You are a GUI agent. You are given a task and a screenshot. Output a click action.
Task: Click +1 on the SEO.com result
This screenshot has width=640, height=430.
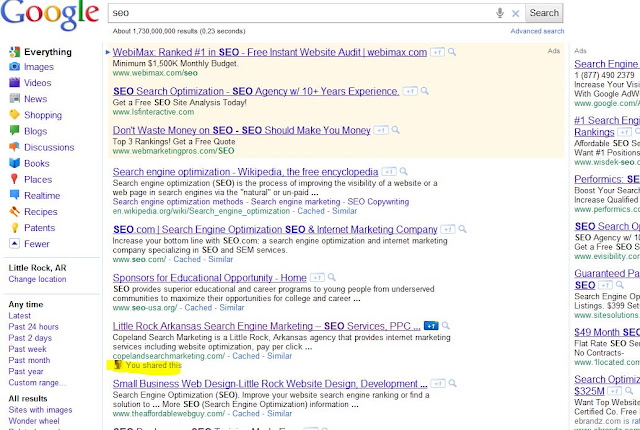(448, 230)
